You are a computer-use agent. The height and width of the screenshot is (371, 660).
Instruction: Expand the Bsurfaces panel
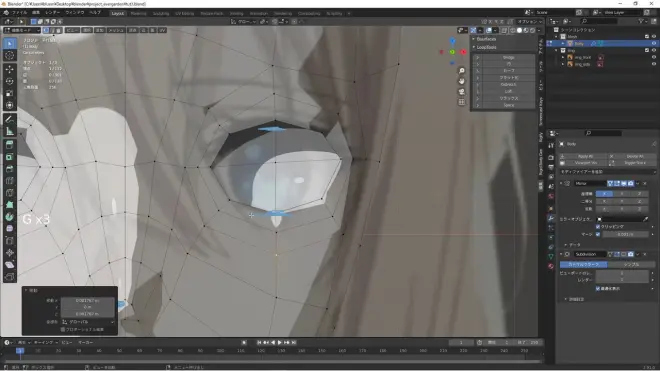coord(474,39)
